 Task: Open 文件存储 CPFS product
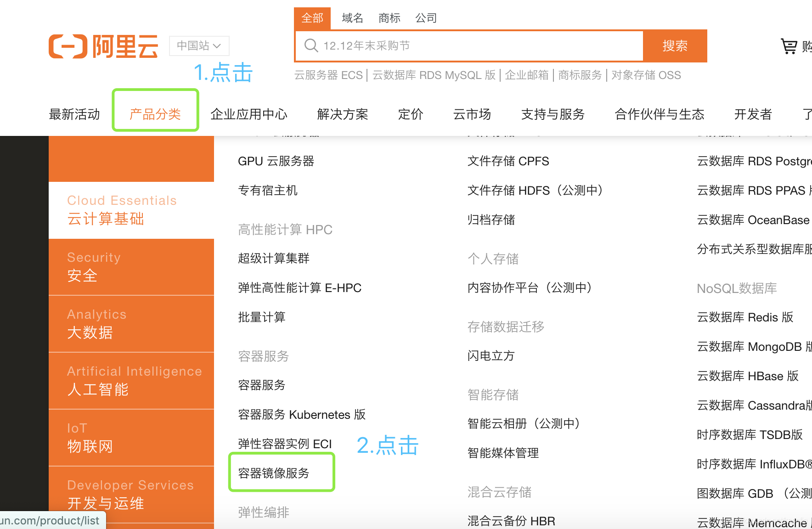pyautogui.click(x=508, y=161)
